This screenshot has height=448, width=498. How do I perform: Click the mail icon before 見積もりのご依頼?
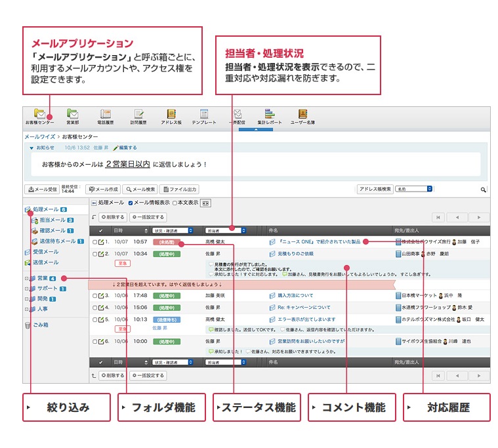[272, 254]
